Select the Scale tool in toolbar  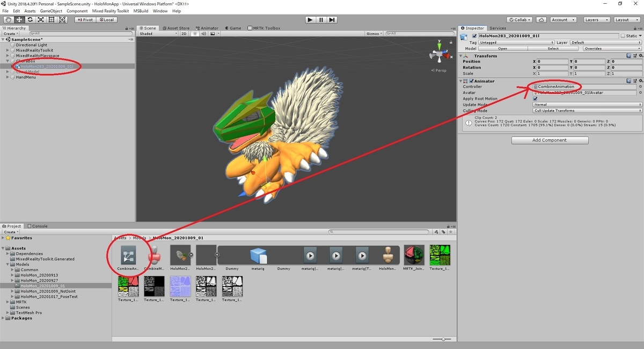pyautogui.click(x=41, y=19)
